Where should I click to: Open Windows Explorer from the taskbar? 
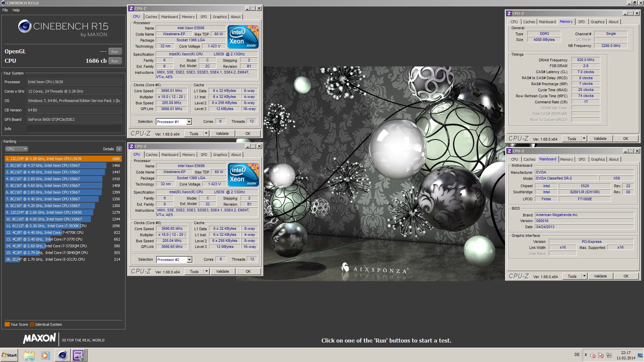point(29,355)
